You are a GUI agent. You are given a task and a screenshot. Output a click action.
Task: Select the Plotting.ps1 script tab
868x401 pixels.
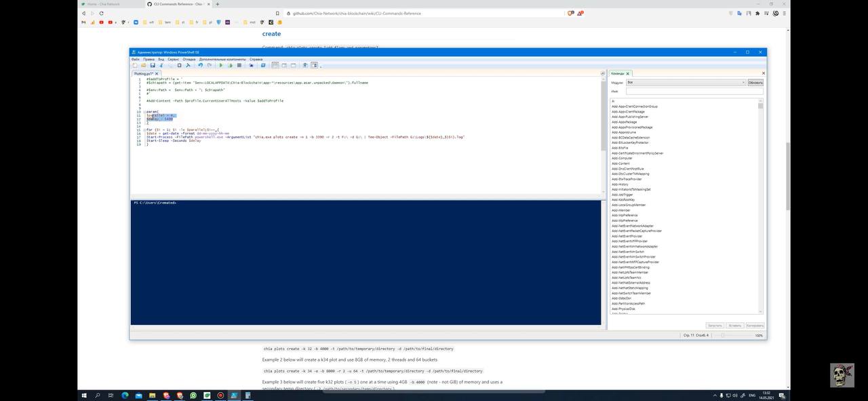(143, 73)
